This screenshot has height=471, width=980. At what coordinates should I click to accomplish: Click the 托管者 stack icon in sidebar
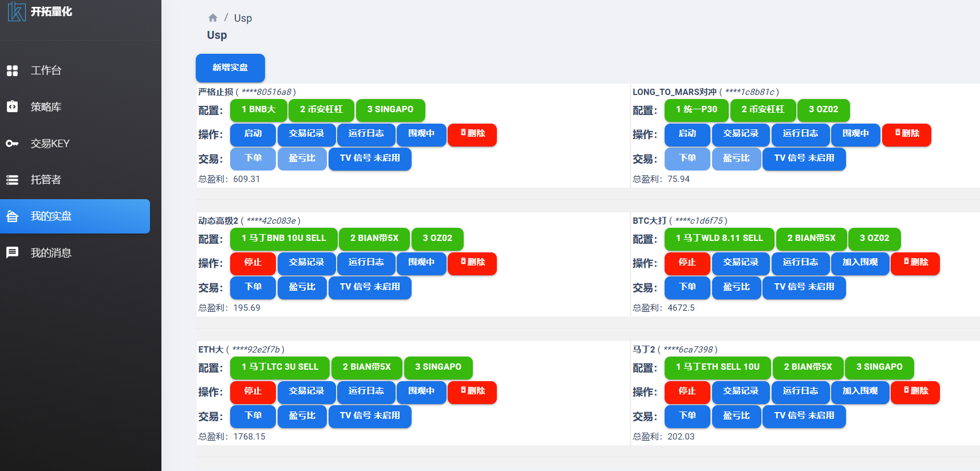12,180
